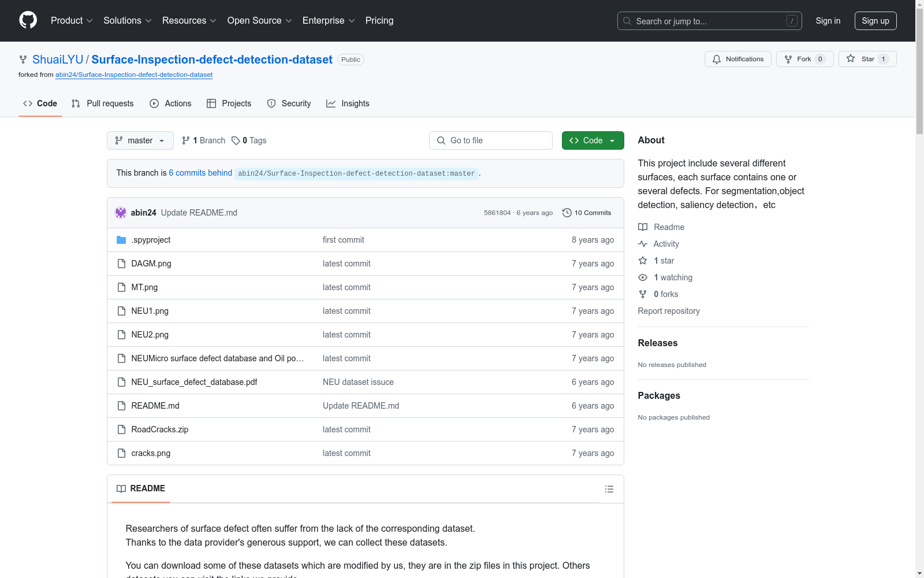Switch to the Pull requests tab

click(103, 103)
